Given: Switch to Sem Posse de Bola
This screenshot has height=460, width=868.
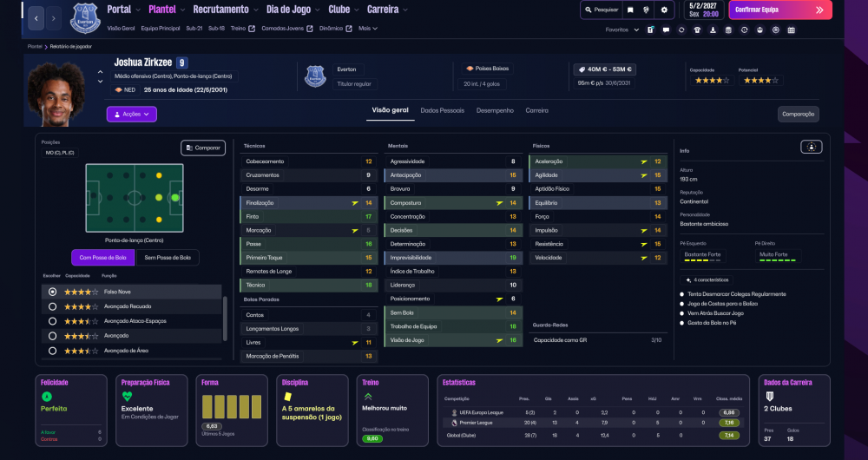Looking at the screenshot, I should (x=168, y=258).
